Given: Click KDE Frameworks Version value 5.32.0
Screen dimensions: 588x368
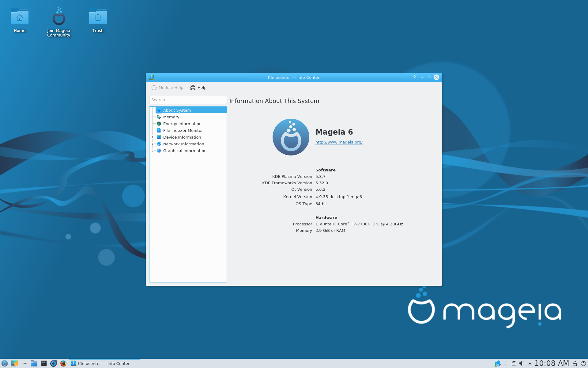Looking at the screenshot, I should (x=322, y=183).
